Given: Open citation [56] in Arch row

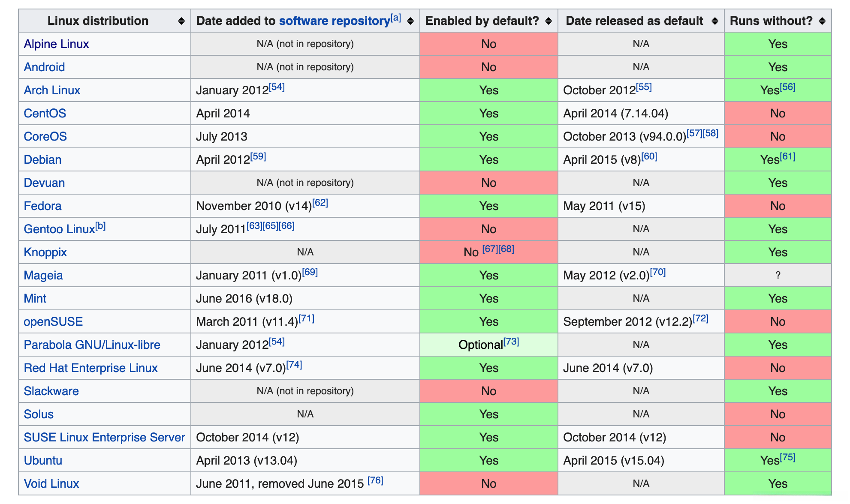Looking at the screenshot, I should [x=788, y=87].
